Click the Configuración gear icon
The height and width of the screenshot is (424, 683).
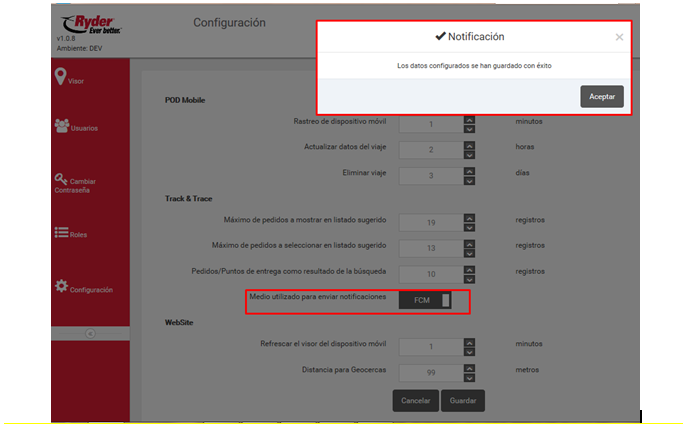point(60,286)
